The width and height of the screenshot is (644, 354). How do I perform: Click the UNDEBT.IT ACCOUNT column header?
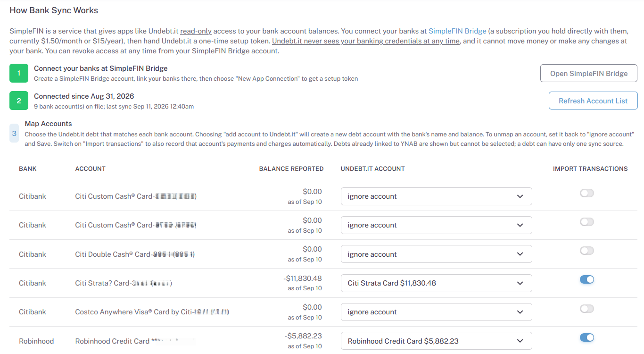373,169
